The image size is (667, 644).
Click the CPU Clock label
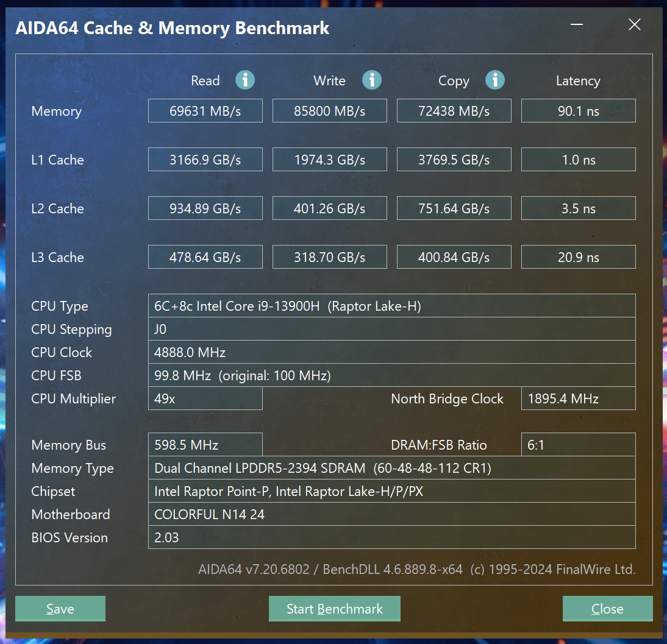62,352
